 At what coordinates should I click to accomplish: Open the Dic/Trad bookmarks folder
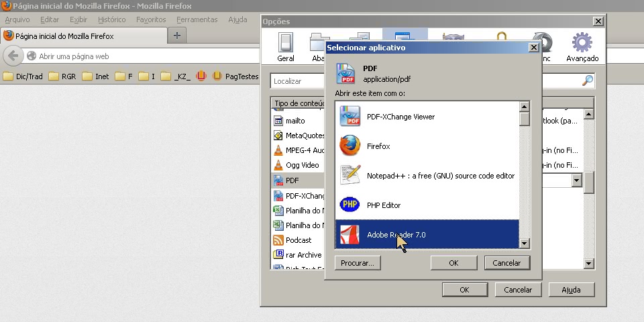(23, 76)
